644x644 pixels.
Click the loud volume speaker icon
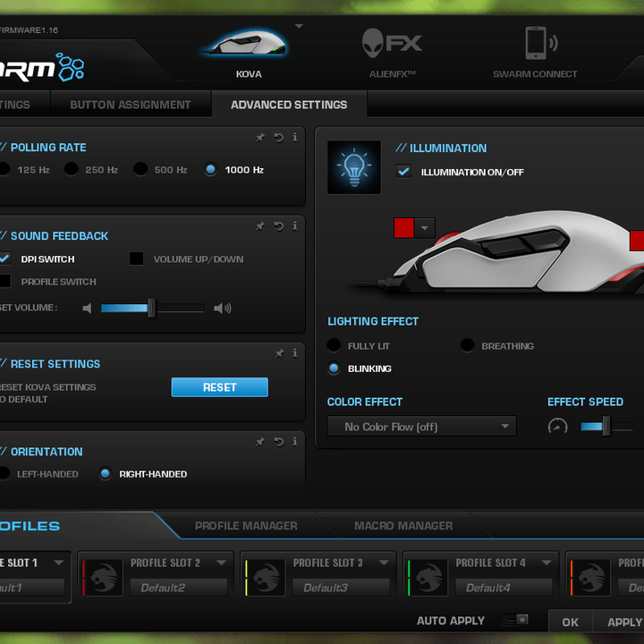(223, 308)
